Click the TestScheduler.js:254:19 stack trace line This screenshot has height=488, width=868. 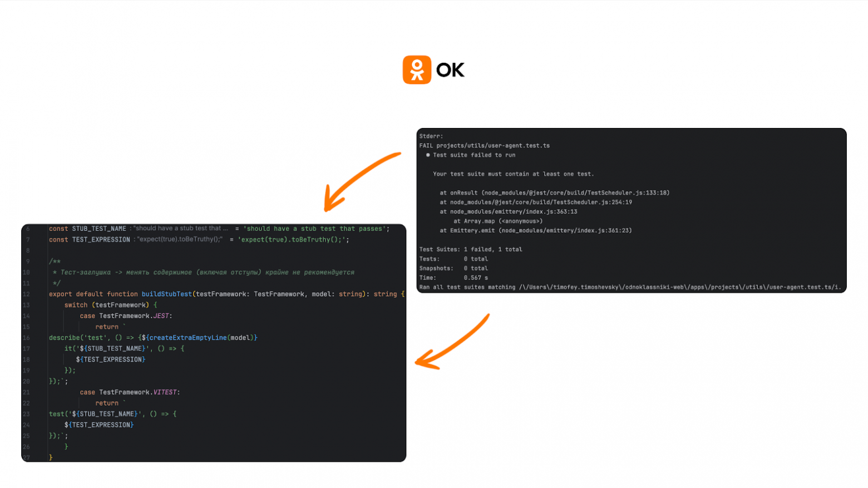[536, 203]
